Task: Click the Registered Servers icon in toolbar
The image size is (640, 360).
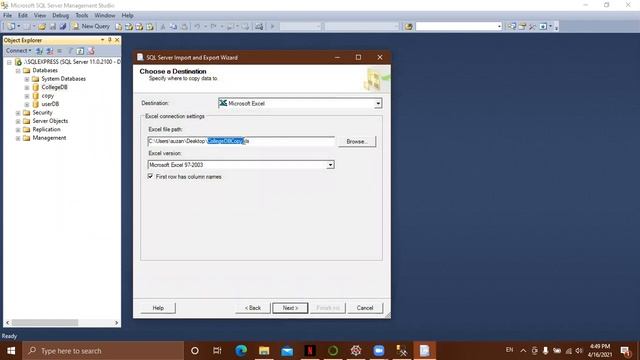Action: pos(512,27)
